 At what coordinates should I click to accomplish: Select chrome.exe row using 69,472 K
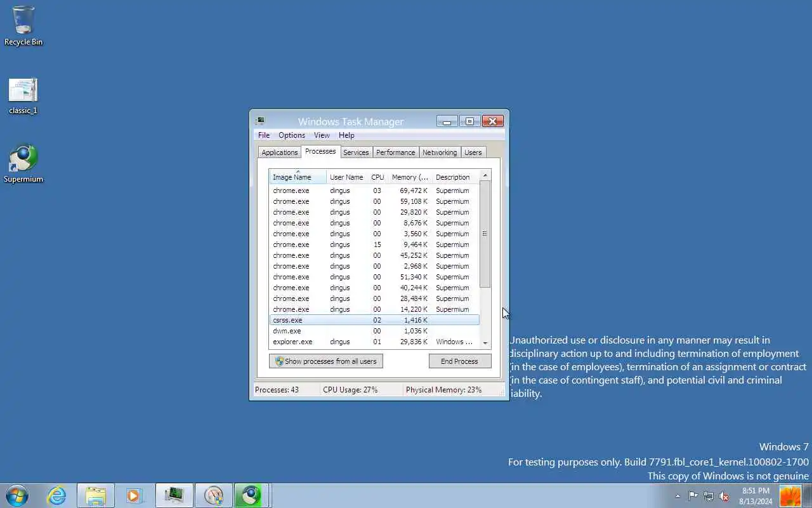point(374,190)
